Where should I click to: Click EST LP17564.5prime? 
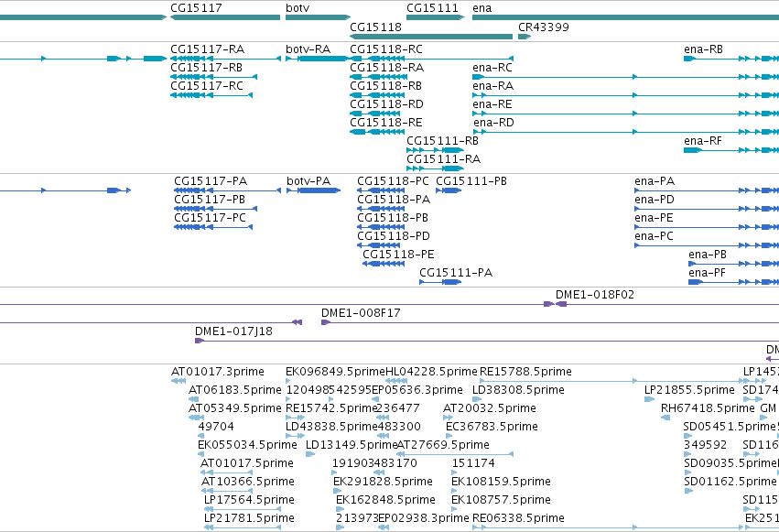tap(249, 500)
